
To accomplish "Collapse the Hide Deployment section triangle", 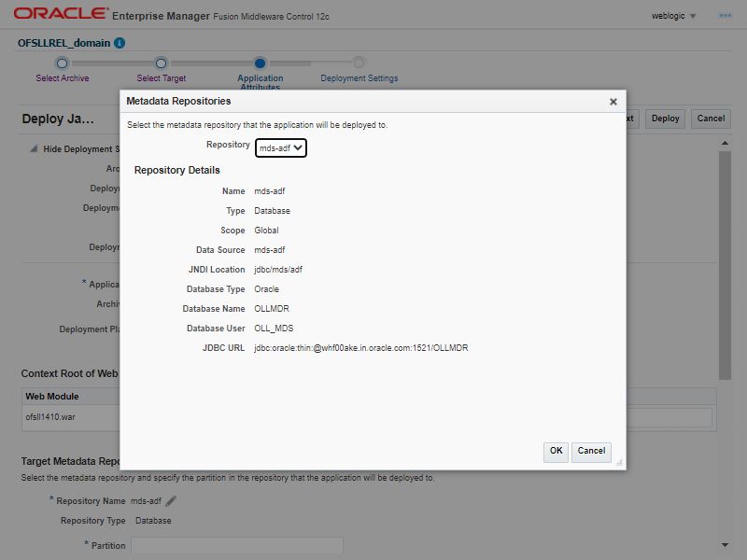I will [34, 149].
